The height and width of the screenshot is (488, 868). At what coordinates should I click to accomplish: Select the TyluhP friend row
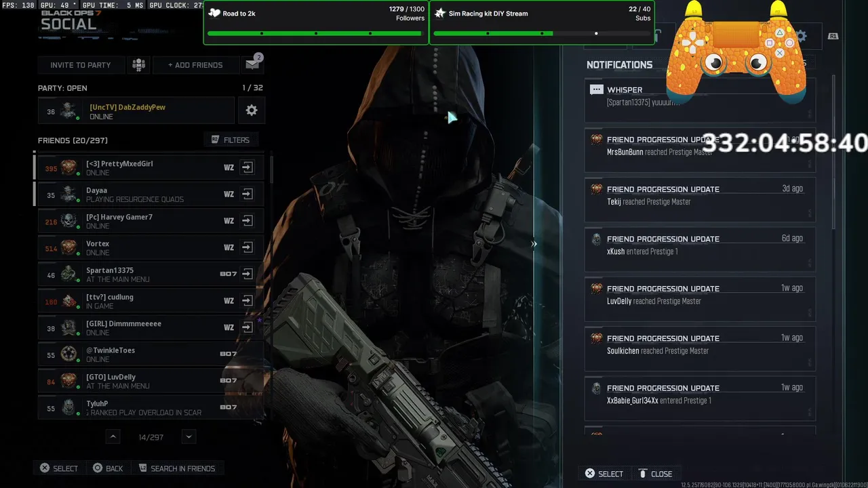(x=151, y=407)
